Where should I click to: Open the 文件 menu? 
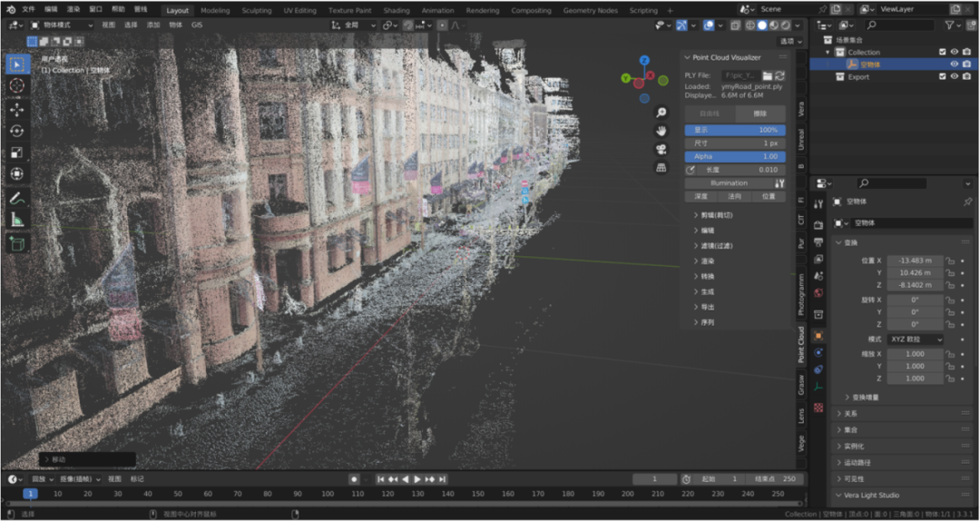29,10
